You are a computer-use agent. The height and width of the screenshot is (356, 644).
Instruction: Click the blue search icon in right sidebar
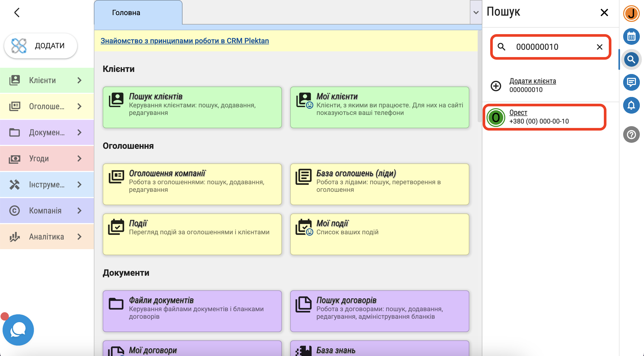coord(631,59)
